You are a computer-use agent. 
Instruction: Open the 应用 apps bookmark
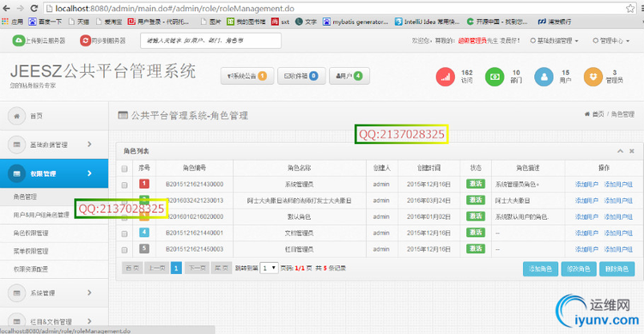12,21
